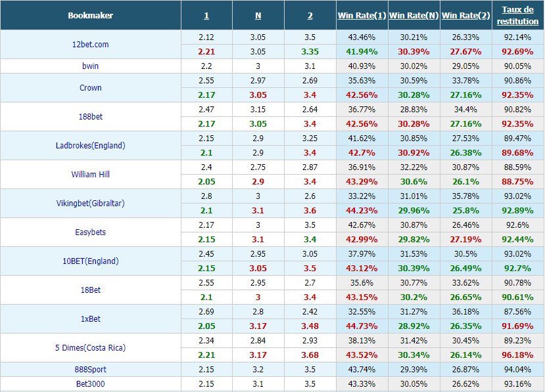The image size is (545, 392).
Task: Select 888Sport restitution 94.04%
Action: pyautogui.click(x=517, y=370)
